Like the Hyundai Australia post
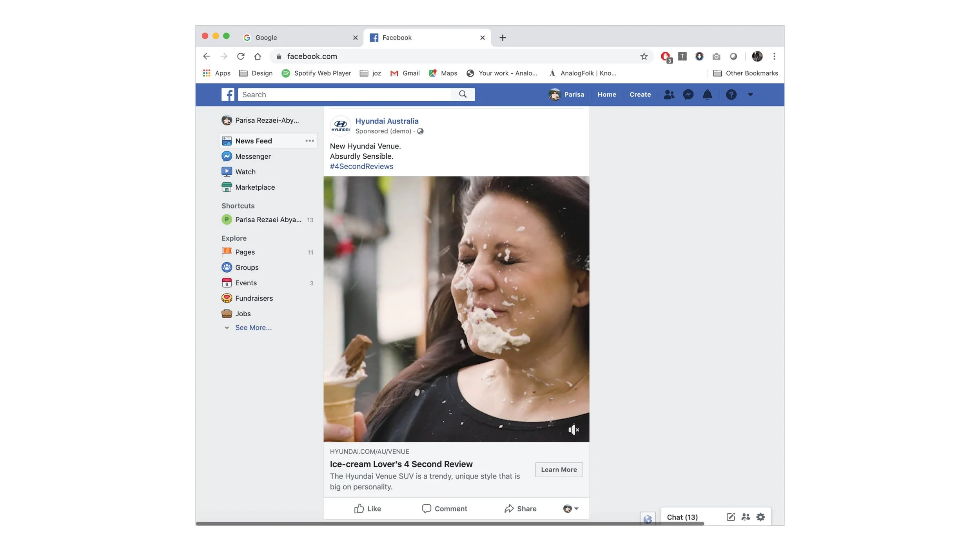Viewport: 980px width, 551px height. [367, 509]
